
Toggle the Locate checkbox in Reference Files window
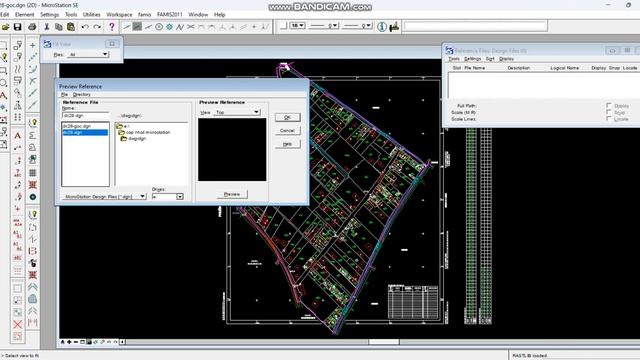pos(609,119)
